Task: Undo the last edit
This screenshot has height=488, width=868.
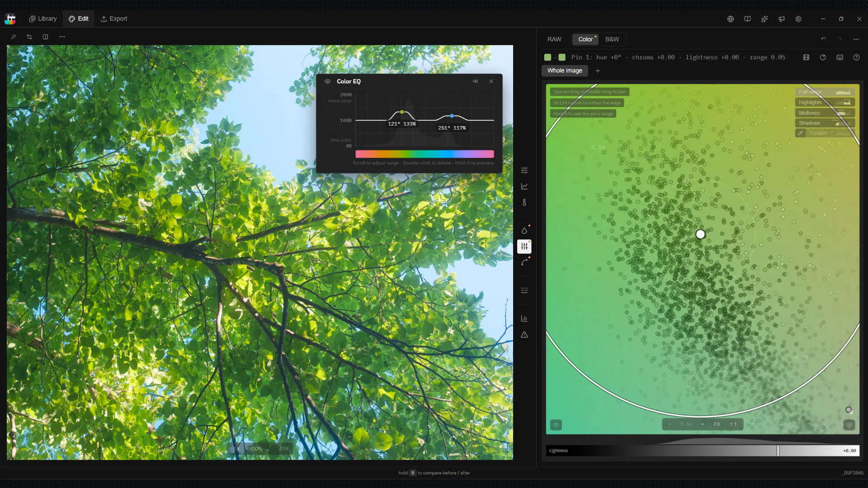Action: (x=823, y=39)
